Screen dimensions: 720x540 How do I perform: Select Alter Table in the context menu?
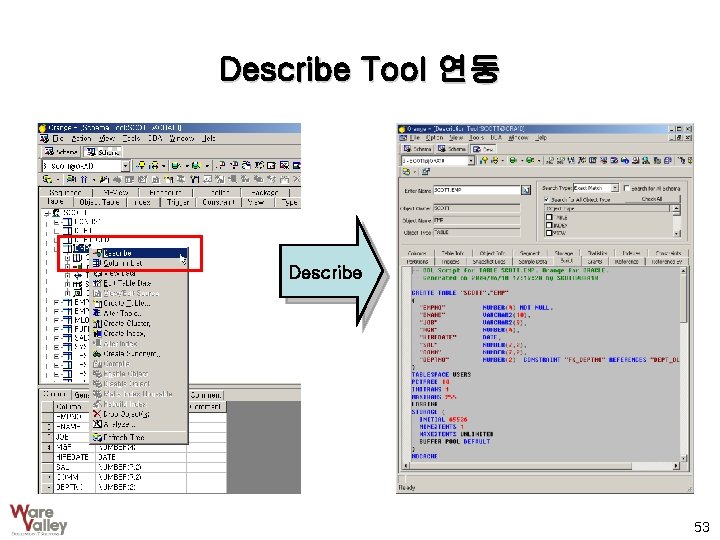(x=139, y=313)
